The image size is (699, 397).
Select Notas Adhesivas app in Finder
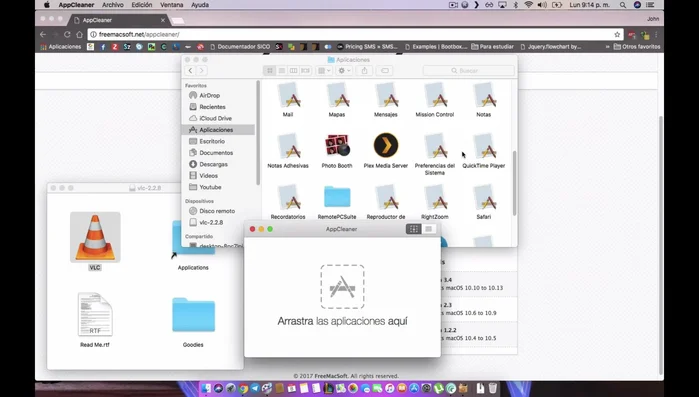tap(288, 146)
